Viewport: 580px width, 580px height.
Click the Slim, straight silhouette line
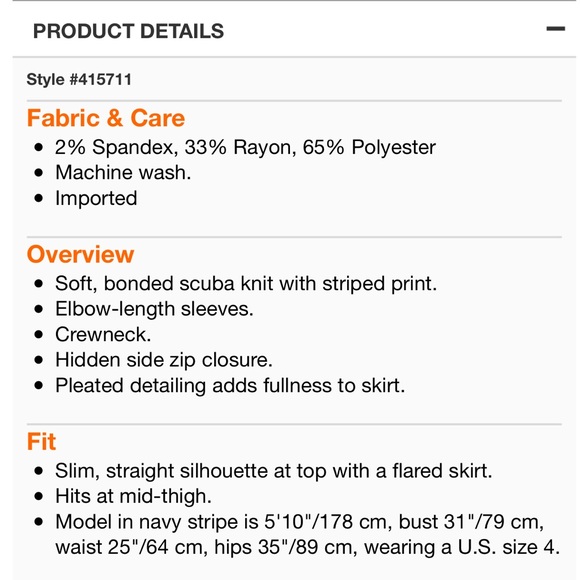274,471
